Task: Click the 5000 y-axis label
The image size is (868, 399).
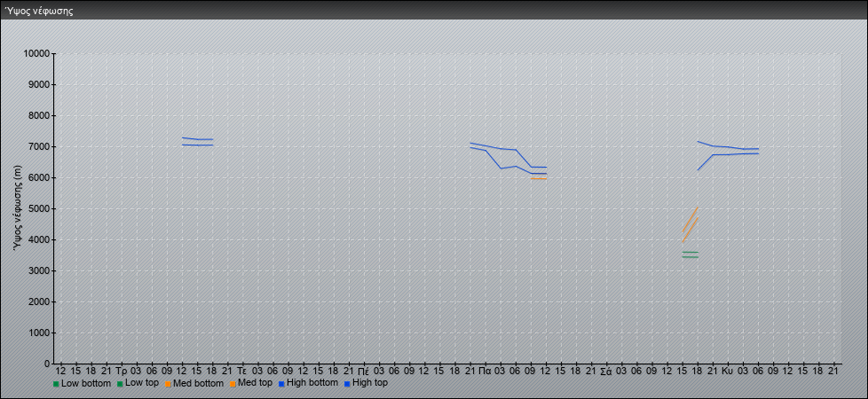Action: 39,208
